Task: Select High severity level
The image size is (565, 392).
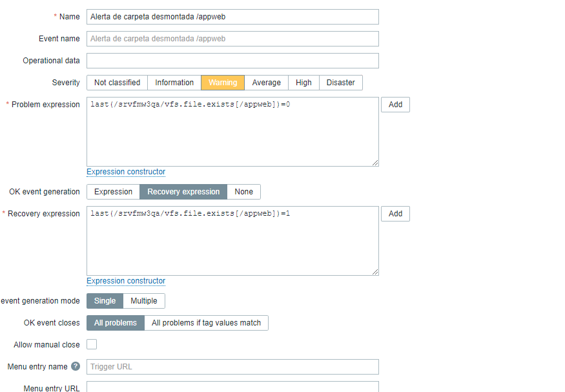Action: [x=303, y=83]
